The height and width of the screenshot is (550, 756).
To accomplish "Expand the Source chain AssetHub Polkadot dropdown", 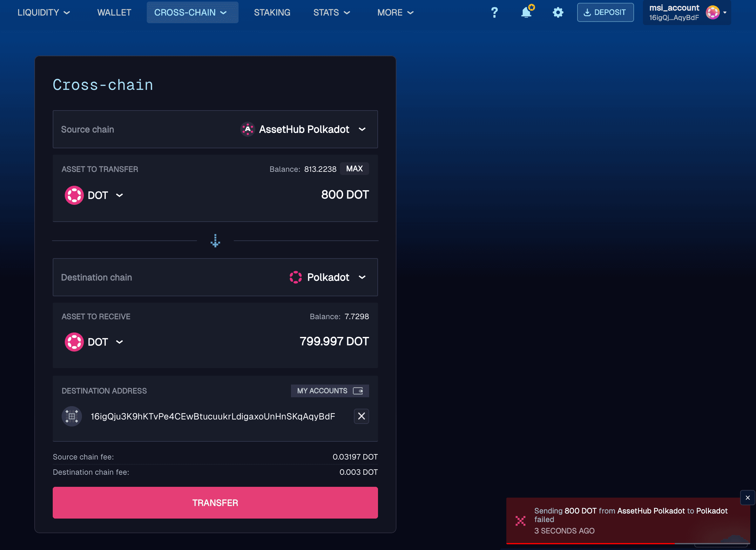I will pos(304,129).
